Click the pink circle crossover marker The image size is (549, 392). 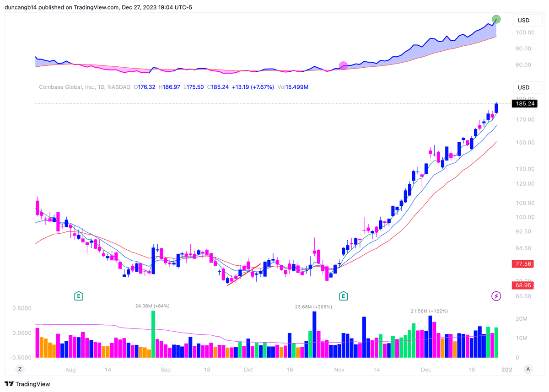(x=343, y=66)
